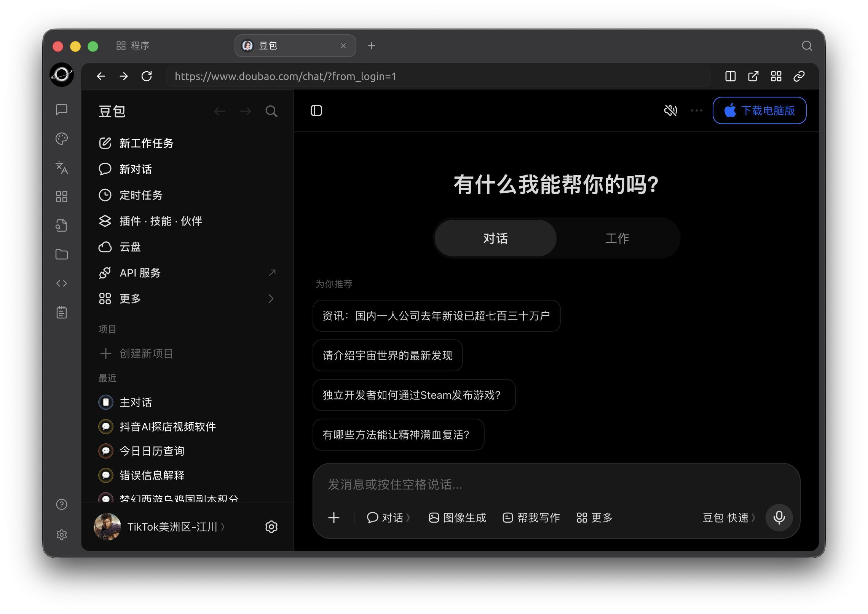Click the split view icon in toolbar
Viewport: 868px width, 614px height.
(730, 76)
